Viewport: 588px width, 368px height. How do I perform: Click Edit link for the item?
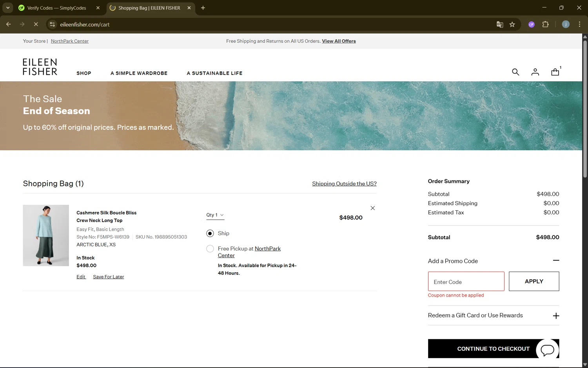[81, 277]
